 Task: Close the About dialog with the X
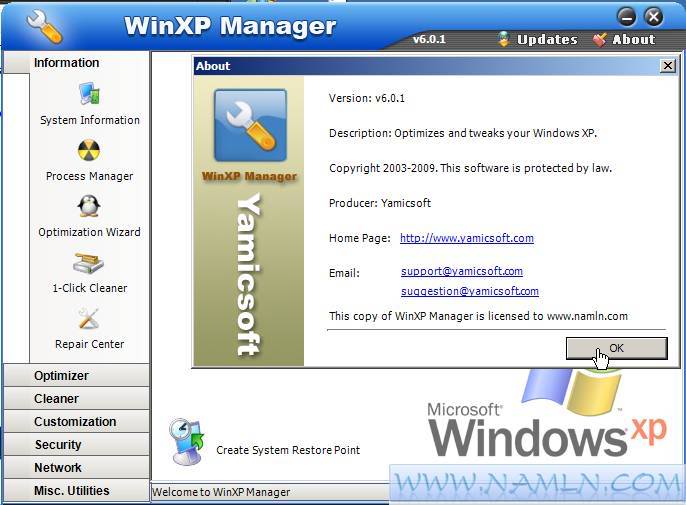click(x=668, y=66)
